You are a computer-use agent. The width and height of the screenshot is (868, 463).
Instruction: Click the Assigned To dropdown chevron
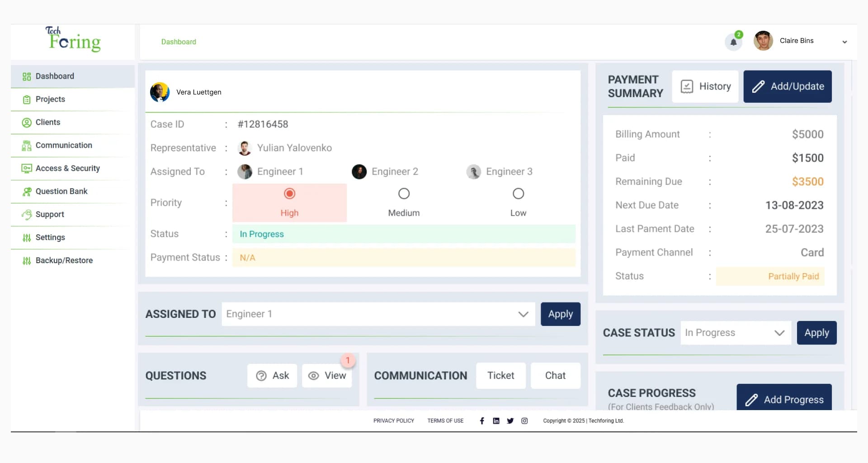[523, 314]
